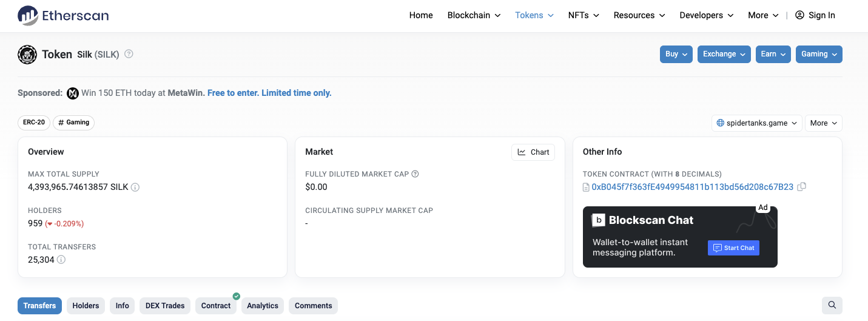The width and height of the screenshot is (868, 321).
Task: Click the Silk token avatar icon
Action: pos(27,55)
